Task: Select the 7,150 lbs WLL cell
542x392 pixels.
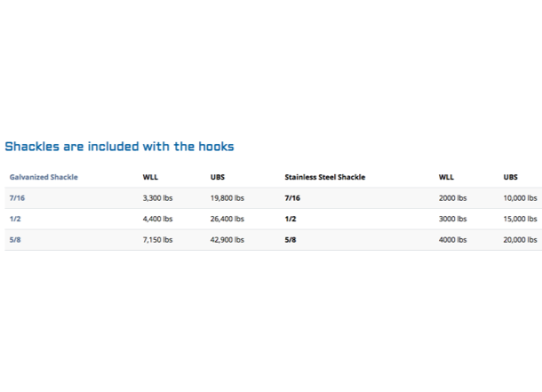Action: (x=157, y=240)
